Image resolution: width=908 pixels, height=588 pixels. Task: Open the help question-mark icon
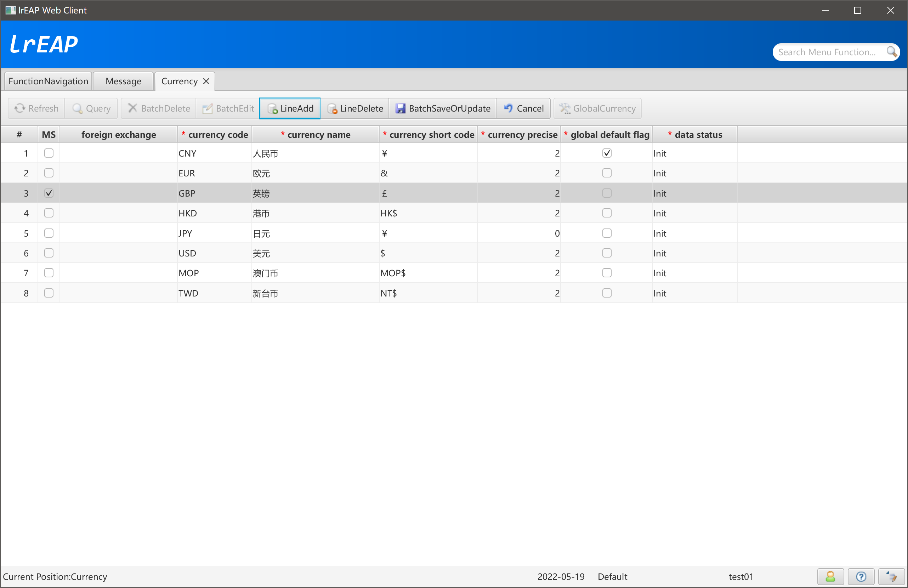coord(861,577)
